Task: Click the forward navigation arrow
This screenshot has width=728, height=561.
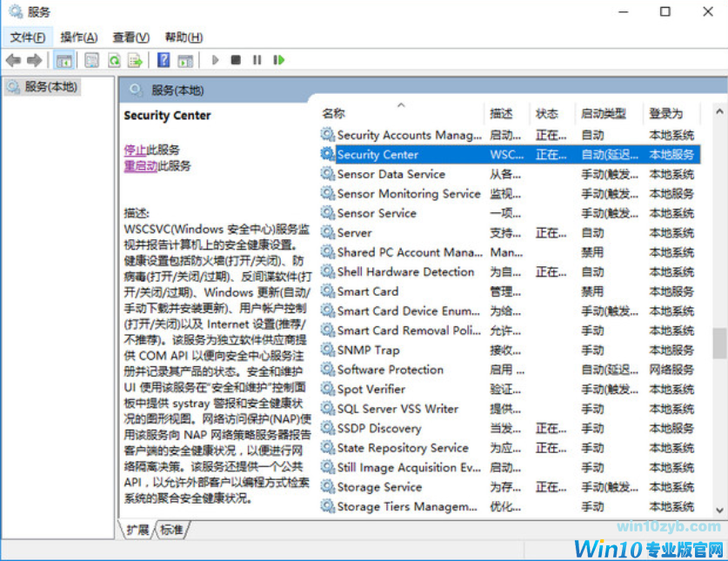Action: pos(33,59)
